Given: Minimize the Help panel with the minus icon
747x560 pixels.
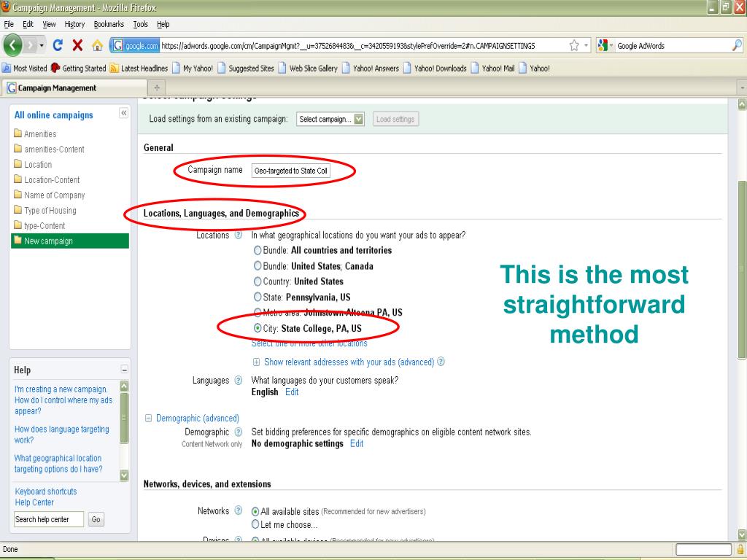Looking at the screenshot, I should click(124, 370).
